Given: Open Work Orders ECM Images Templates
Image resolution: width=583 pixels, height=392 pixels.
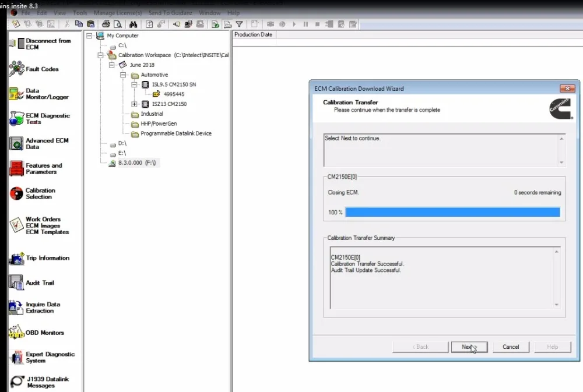Looking at the screenshot, I should click(39, 225).
